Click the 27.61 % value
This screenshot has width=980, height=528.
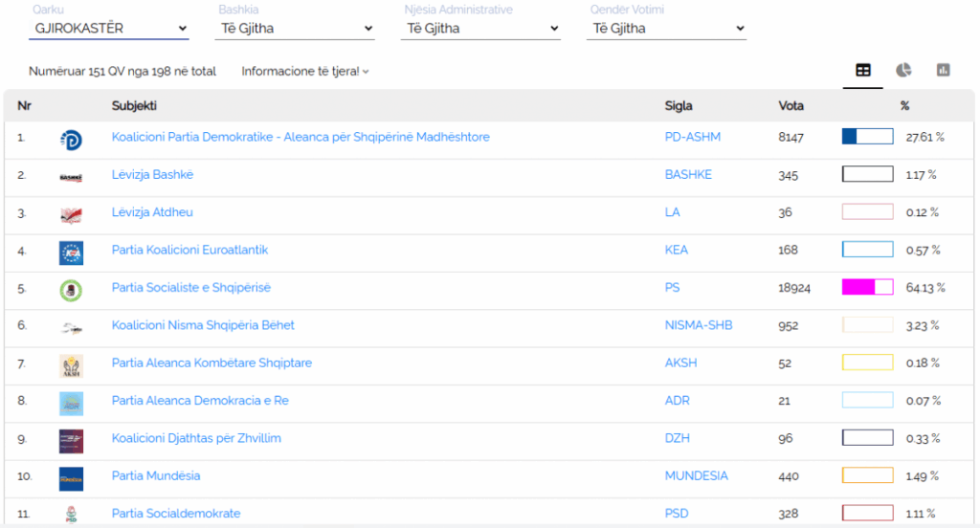(925, 137)
